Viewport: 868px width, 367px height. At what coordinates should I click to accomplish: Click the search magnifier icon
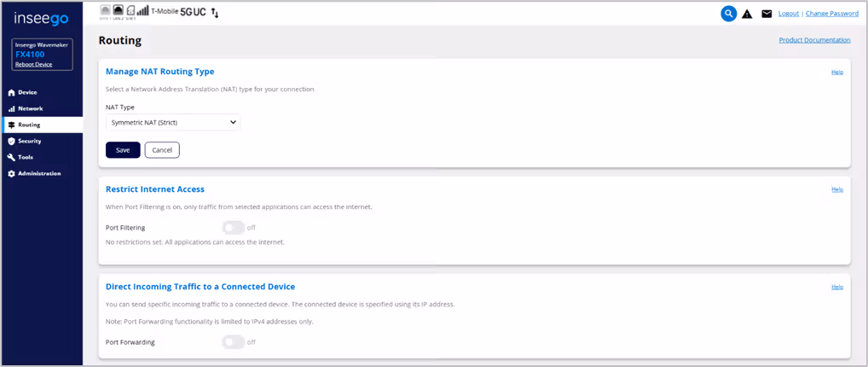(x=728, y=14)
